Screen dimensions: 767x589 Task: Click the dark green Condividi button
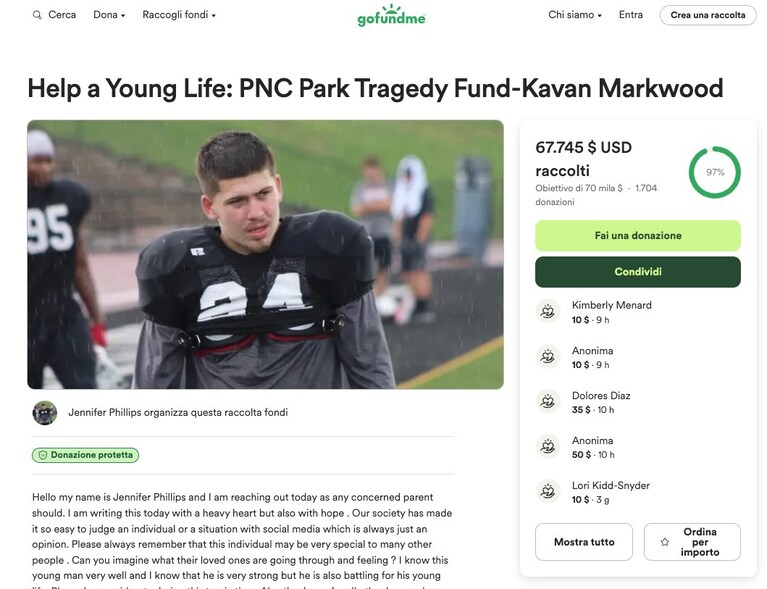pos(638,272)
